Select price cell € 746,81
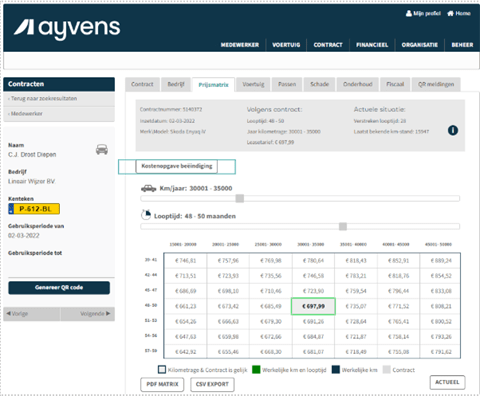The image size is (480, 396). click(x=186, y=261)
